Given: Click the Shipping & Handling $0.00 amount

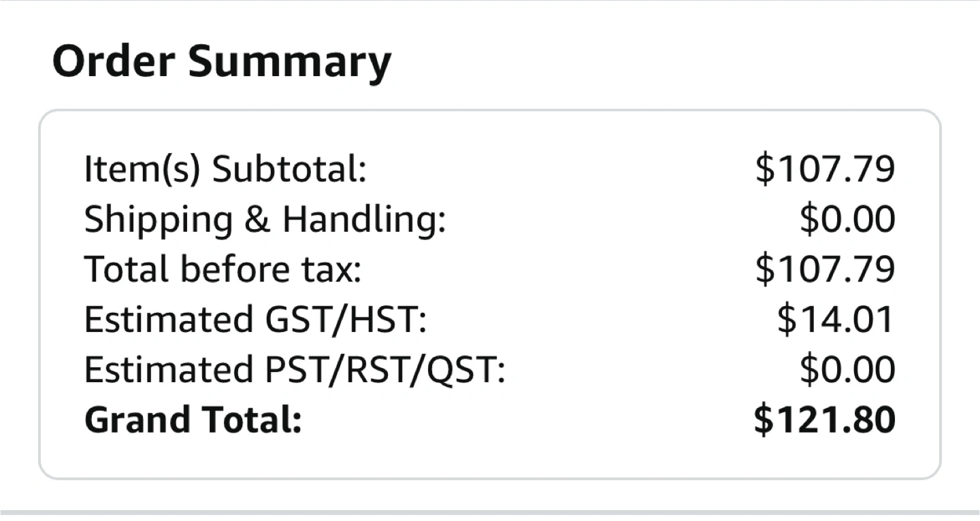Looking at the screenshot, I should (x=847, y=220).
